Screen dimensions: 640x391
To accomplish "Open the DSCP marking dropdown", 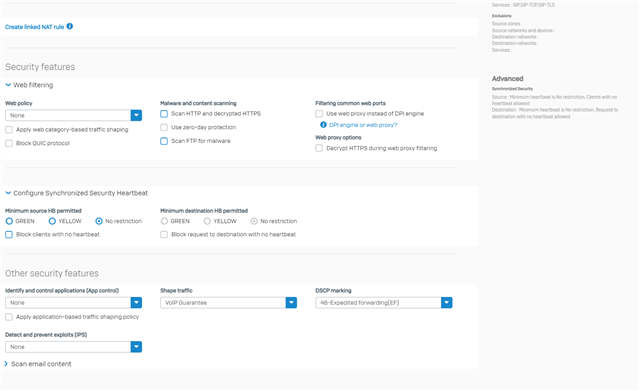I will pos(384,303).
